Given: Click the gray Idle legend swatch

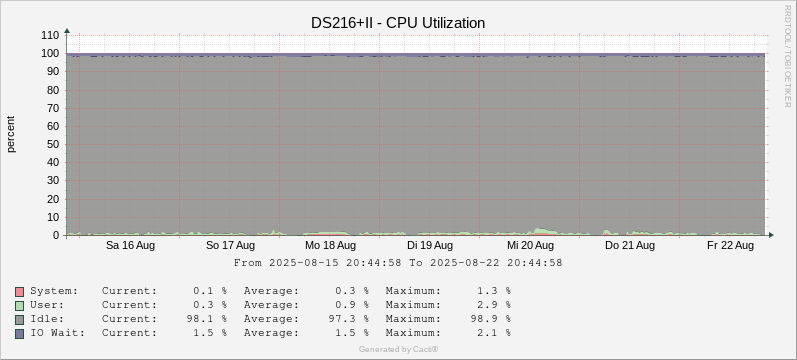Looking at the screenshot, I should pos(19,320).
